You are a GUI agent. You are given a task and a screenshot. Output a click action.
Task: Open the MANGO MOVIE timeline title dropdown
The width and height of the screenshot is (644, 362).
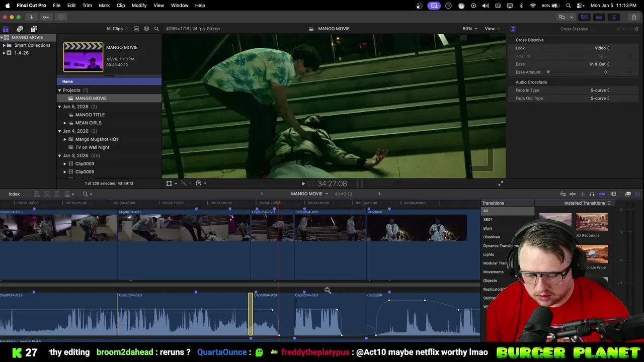309,194
